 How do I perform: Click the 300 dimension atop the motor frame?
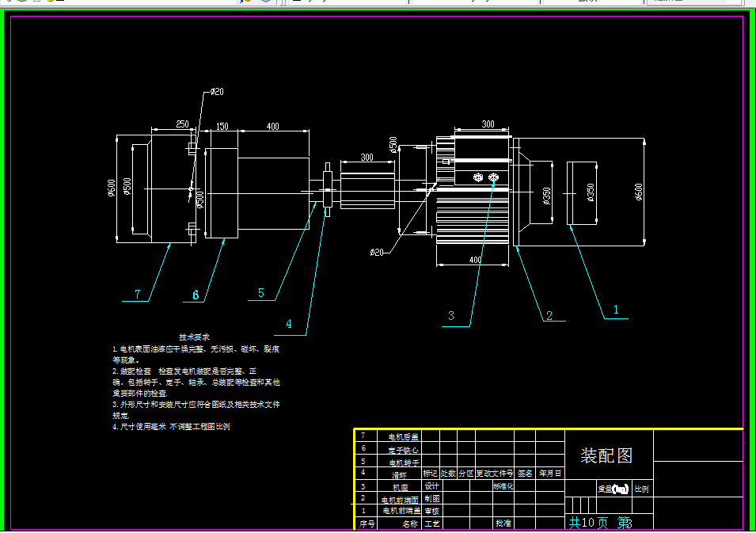tap(488, 124)
